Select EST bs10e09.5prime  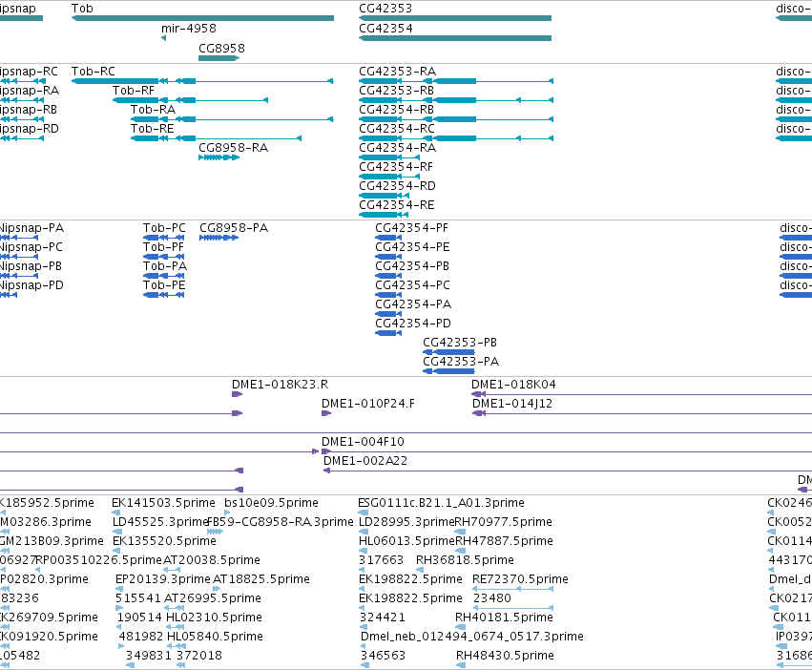click(x=271, y=503)
